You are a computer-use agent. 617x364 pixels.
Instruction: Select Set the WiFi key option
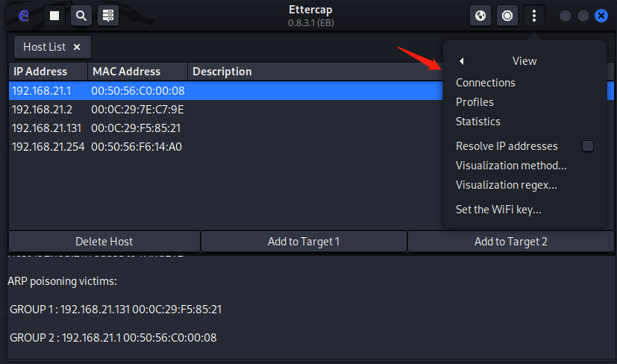point(498,210)
